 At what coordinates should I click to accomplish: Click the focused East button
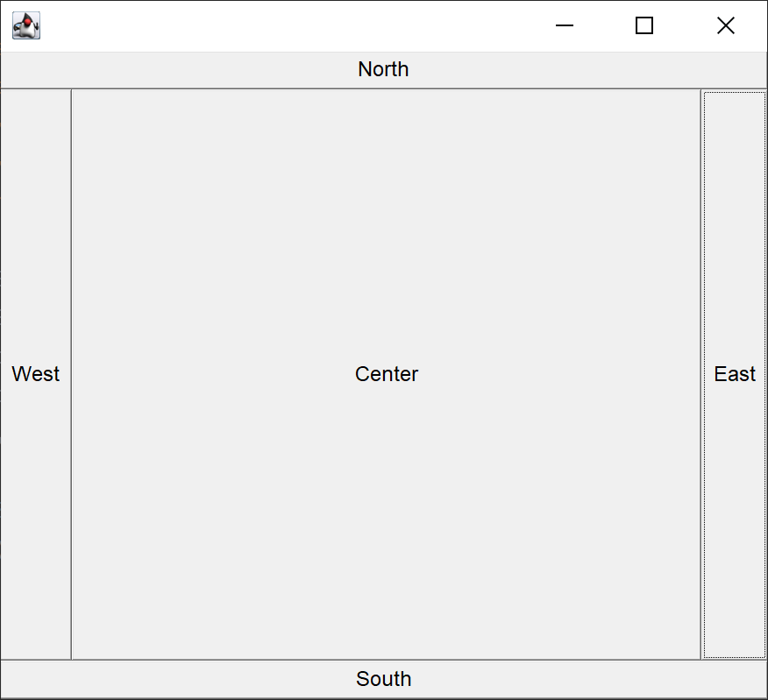click(x=734, y=374)
